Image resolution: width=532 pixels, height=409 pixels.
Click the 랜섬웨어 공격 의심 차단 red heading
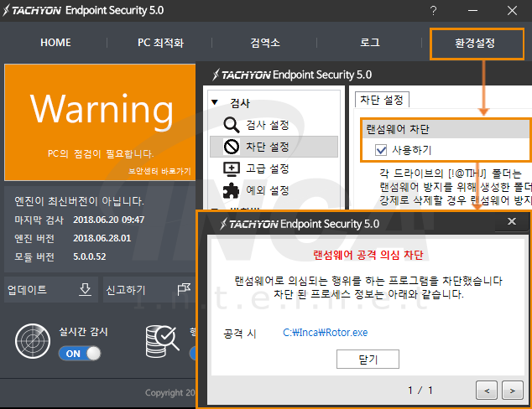click(x=368, y=255)
